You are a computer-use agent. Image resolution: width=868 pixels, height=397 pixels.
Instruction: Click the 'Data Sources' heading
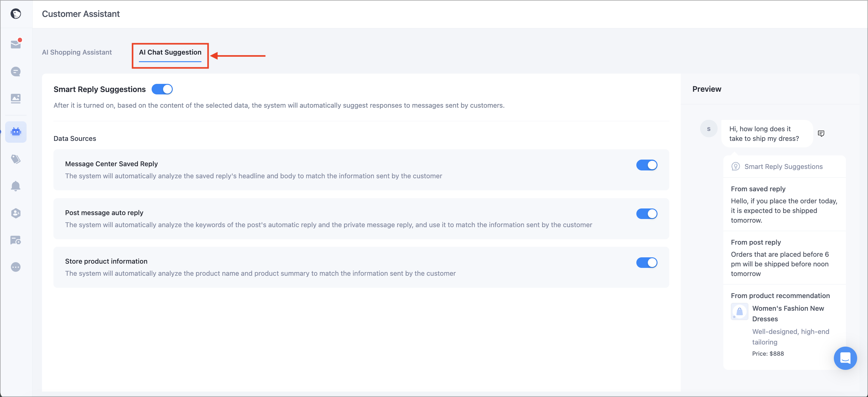(x=75, y=138)
